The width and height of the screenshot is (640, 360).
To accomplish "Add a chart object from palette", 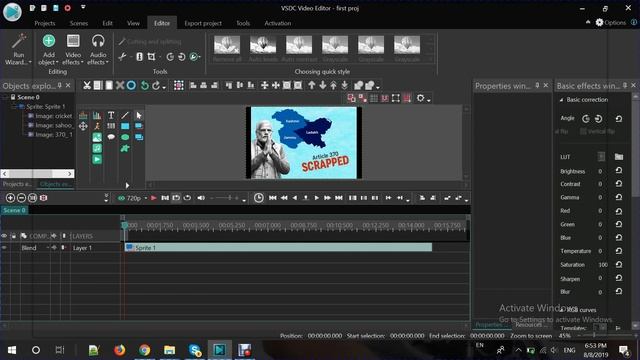I will point(97,116).
